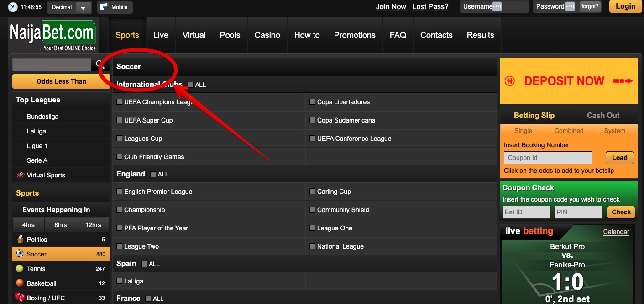This screenshot has width=644, height=304.
Task: Click the Politics ballot box icon
Action: tap(20, 239)
